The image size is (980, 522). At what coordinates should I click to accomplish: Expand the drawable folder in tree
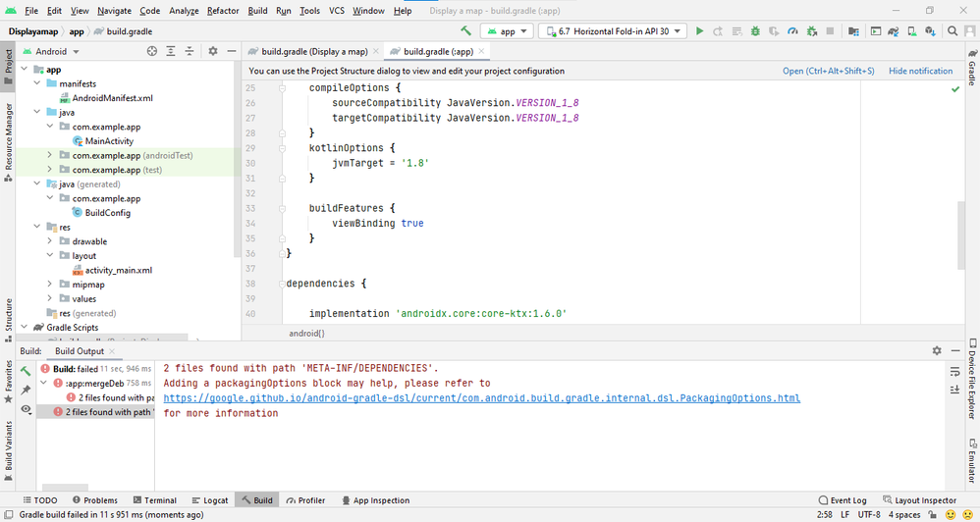50,241
